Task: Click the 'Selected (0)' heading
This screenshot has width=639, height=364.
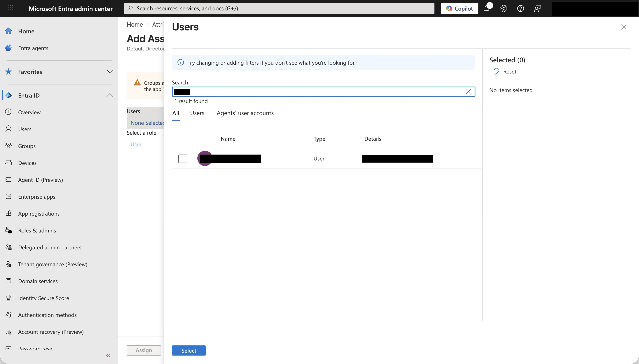Action: pyautogui.click(x=507, y=60)
